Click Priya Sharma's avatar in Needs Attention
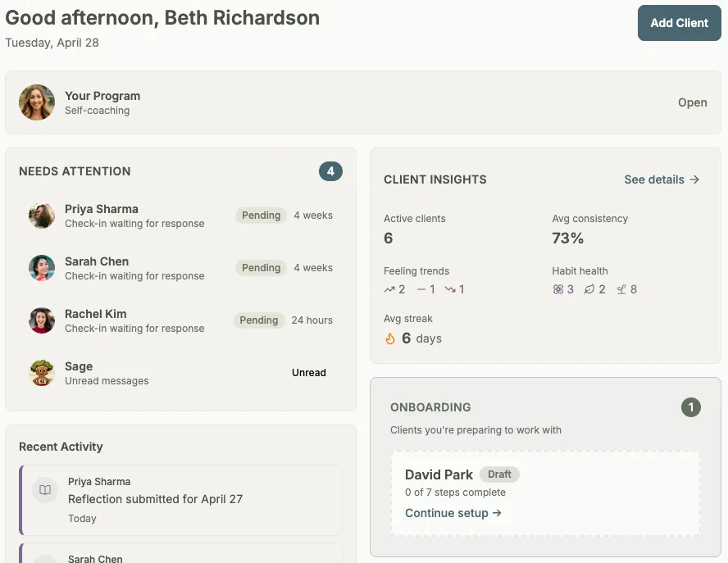 pos(42,216)
